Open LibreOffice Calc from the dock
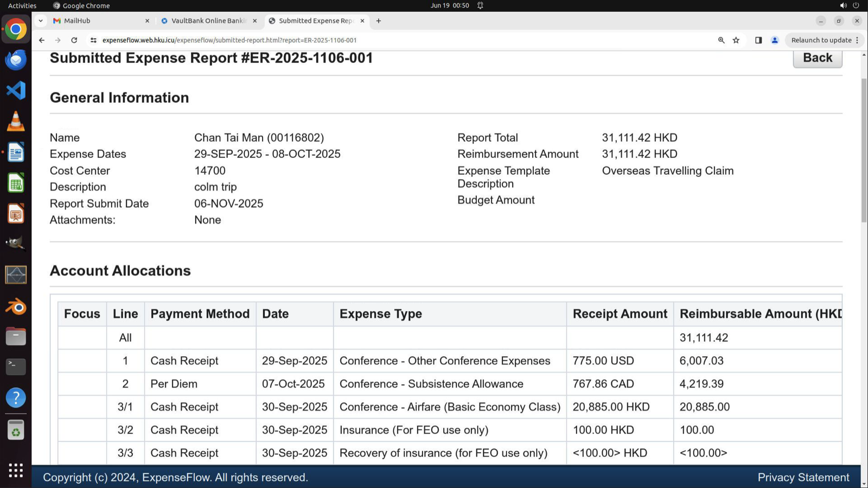 click(x=16, y=183)
